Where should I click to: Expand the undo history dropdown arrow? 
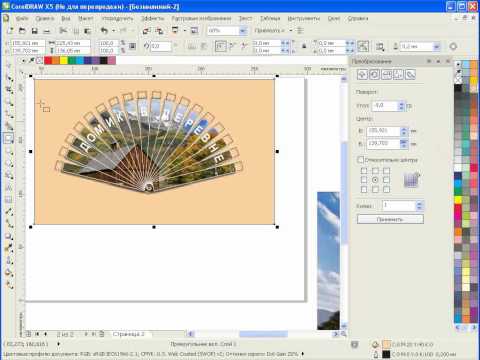click(x=114, y=31)
